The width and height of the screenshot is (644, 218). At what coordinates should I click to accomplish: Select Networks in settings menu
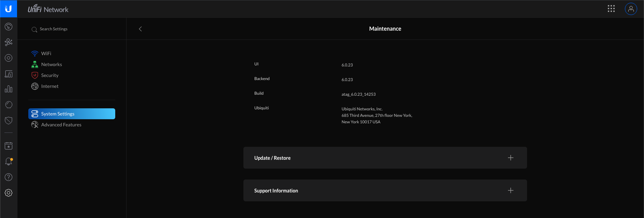51,64
